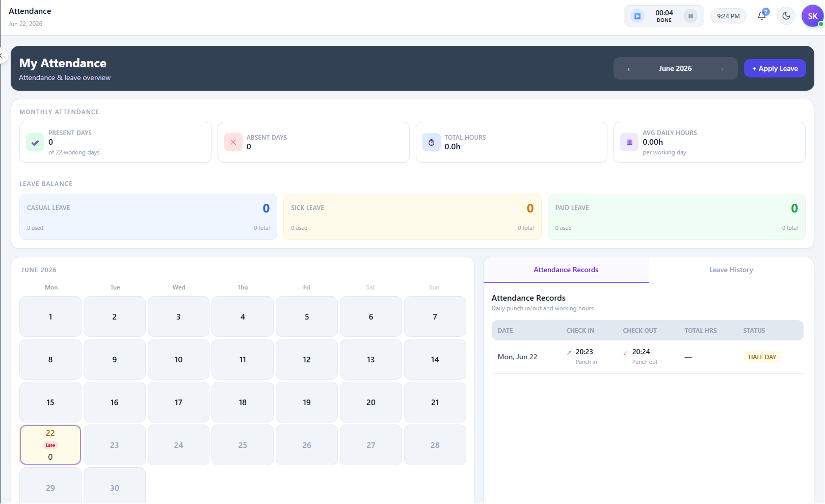Click the green punch in arrow icon
825x504 pixels.
coord(569,353)
